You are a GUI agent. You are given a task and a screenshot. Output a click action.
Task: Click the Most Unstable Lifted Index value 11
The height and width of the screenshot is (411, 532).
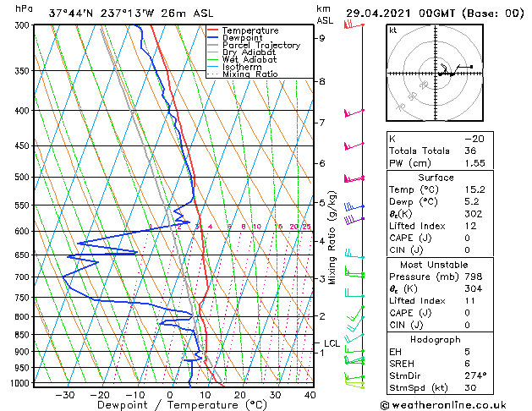(x=470, y=301)
